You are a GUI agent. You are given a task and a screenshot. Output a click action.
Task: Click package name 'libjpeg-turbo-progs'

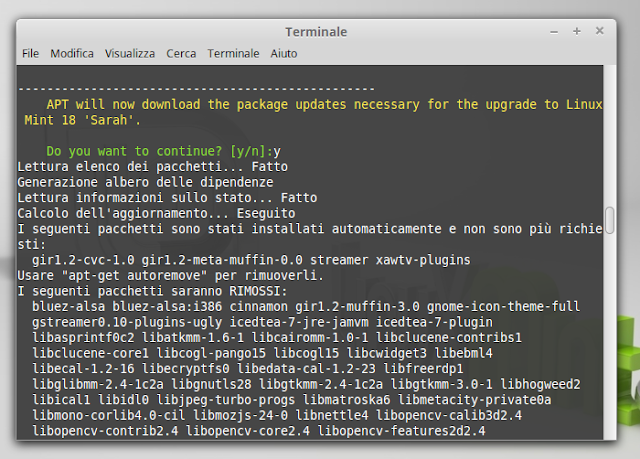click(226, 400)
